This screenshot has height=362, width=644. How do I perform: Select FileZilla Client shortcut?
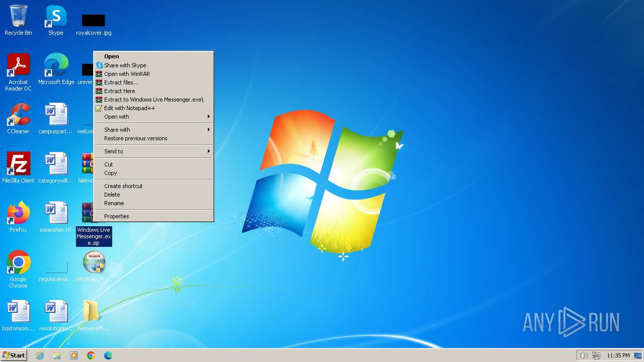point(18,168)
